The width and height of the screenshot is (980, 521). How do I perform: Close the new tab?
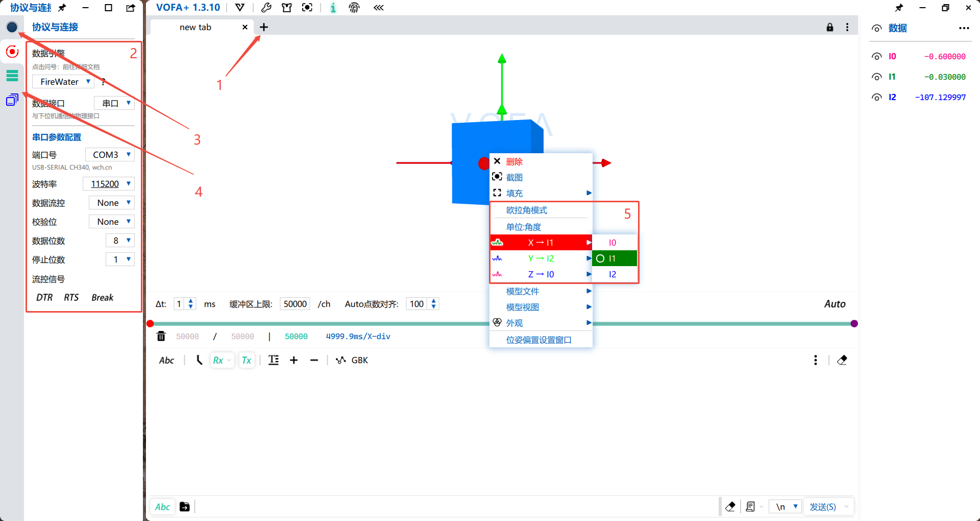point(245,27)
